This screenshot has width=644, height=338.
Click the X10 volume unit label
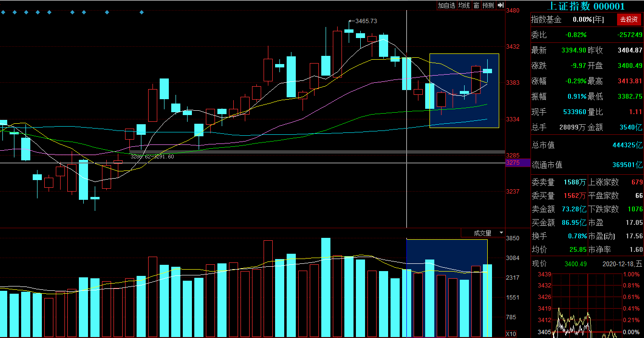coord(511,334)
